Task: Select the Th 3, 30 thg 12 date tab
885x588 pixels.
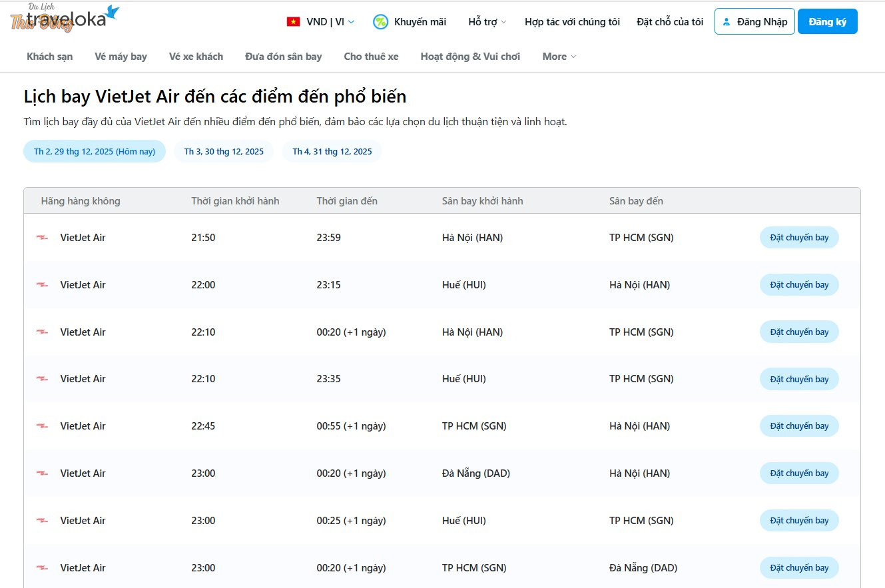Action: (x=224, y=151)
